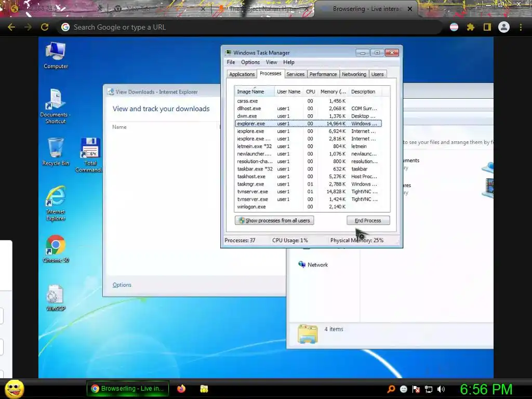Screen dimensions: 532x399
Task: Switch to the Applications tab
Action: click(242, 74)
